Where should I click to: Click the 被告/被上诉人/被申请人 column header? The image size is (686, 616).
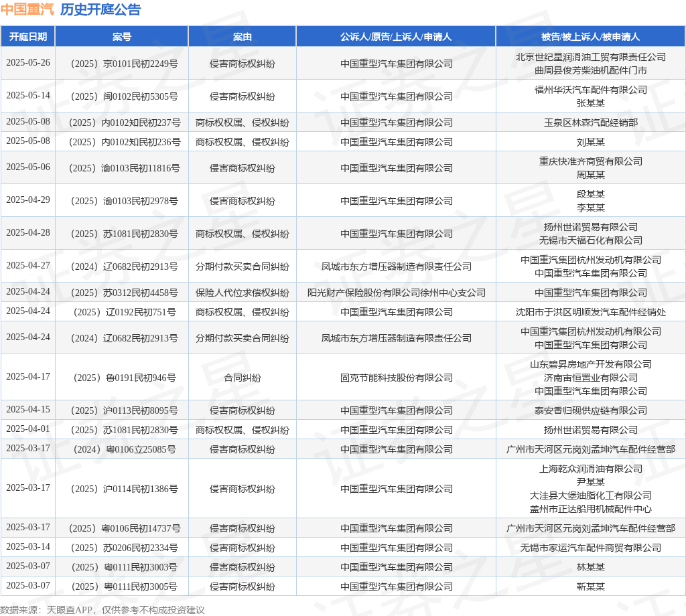click(x=591, y=37)
